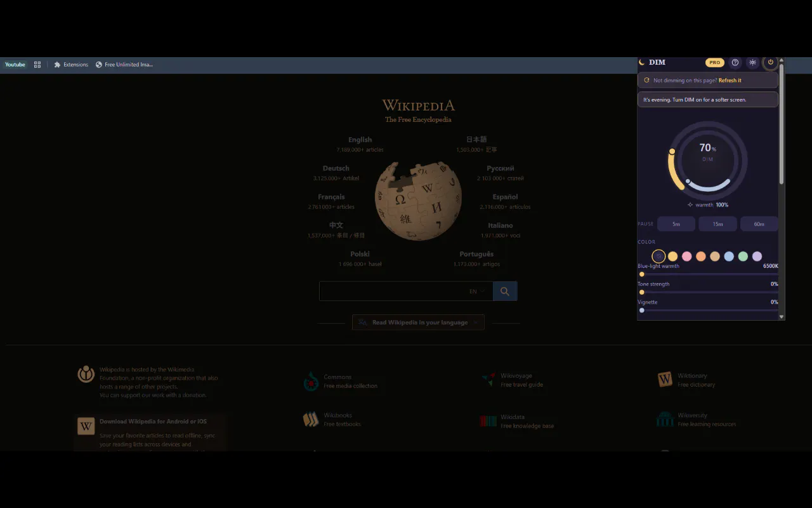This screenshot has width=812, height=508.
Task: Click the magnifier search button
Action: [505, 291]
